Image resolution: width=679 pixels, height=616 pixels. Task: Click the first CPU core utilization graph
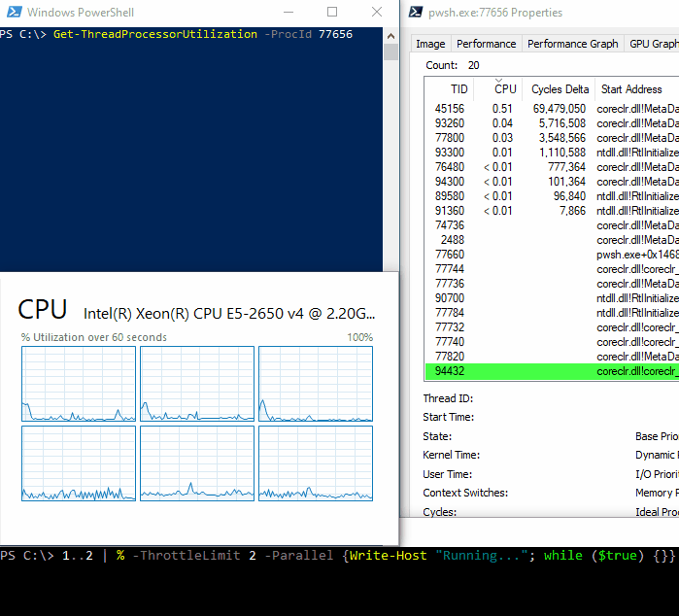[x=79, y=384]
